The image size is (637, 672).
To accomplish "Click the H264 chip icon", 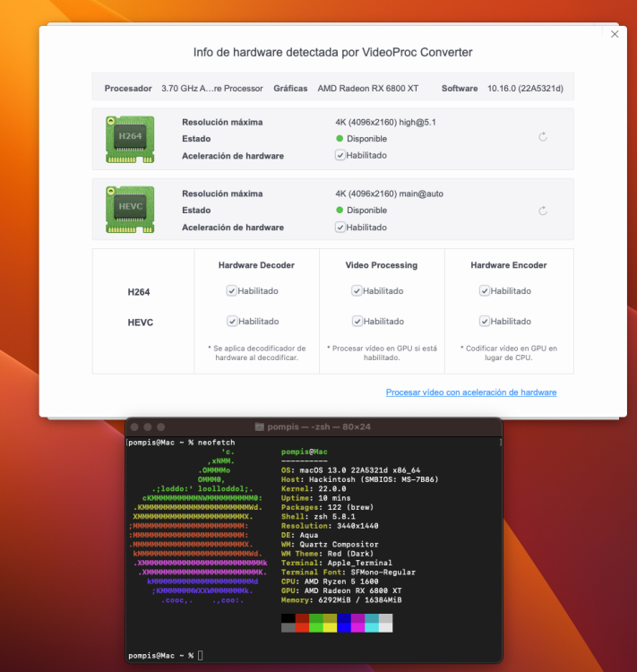I will click(x=130, y=139).
